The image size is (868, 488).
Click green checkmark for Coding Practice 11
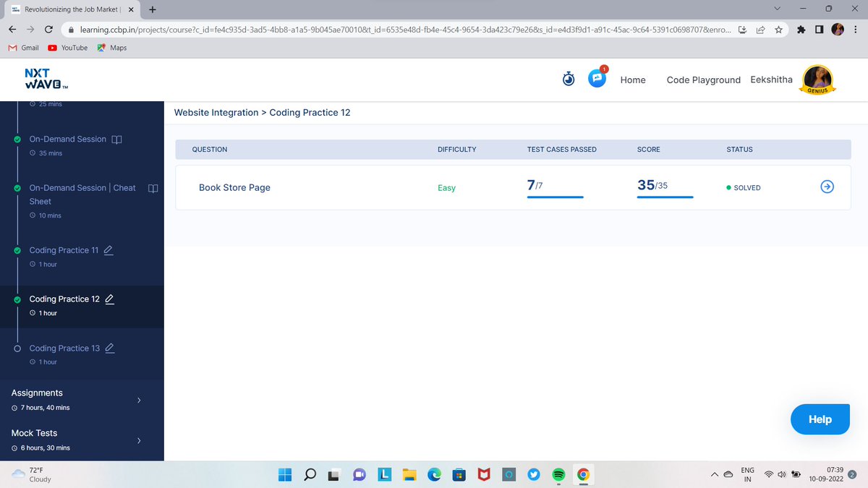[17, 250]
